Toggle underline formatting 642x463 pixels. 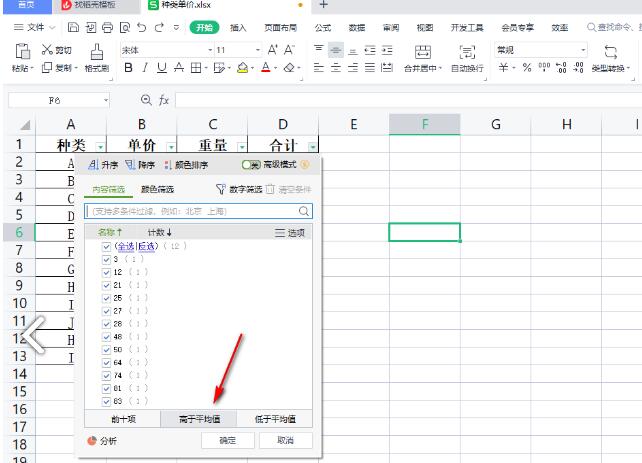pyautogui.click(x=162, y=68)
